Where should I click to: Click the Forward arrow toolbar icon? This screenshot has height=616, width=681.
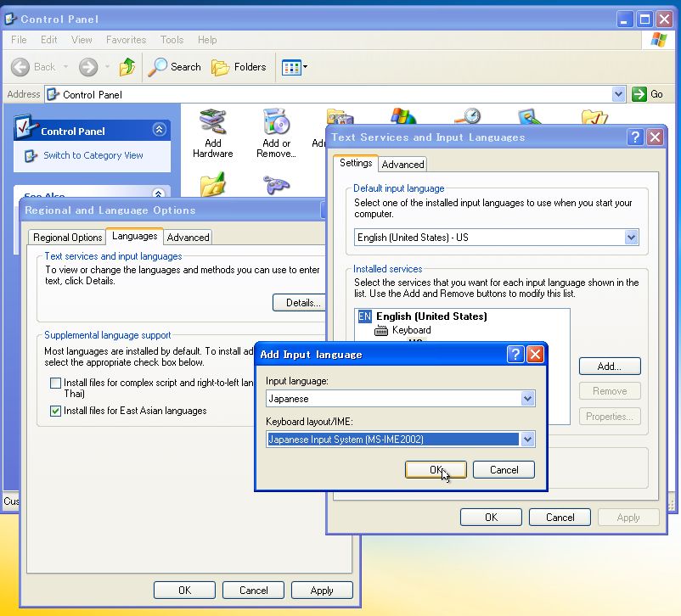[88, 67]
